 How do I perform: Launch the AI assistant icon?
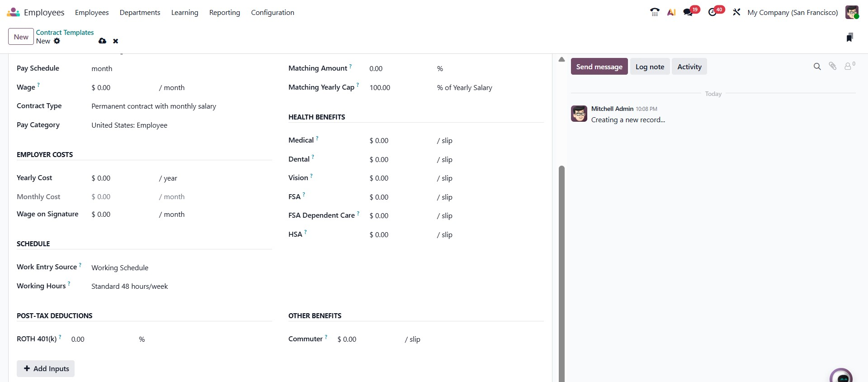671,12
